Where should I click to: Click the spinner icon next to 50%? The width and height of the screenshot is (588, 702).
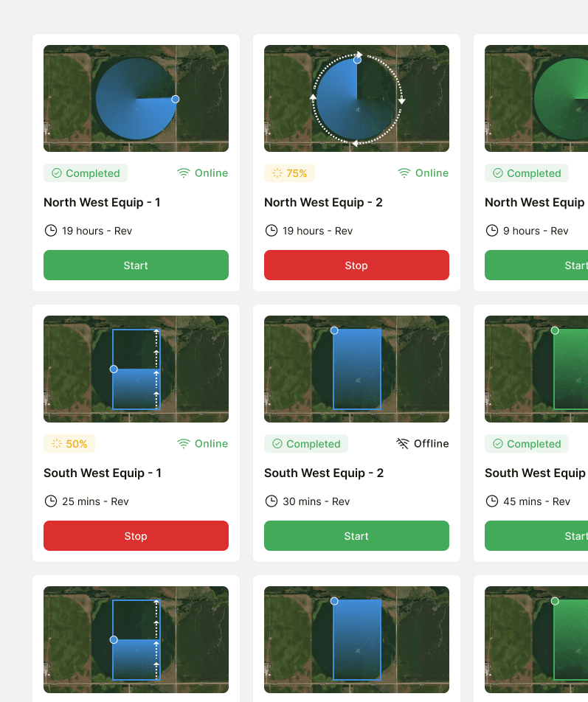point(57,444)
